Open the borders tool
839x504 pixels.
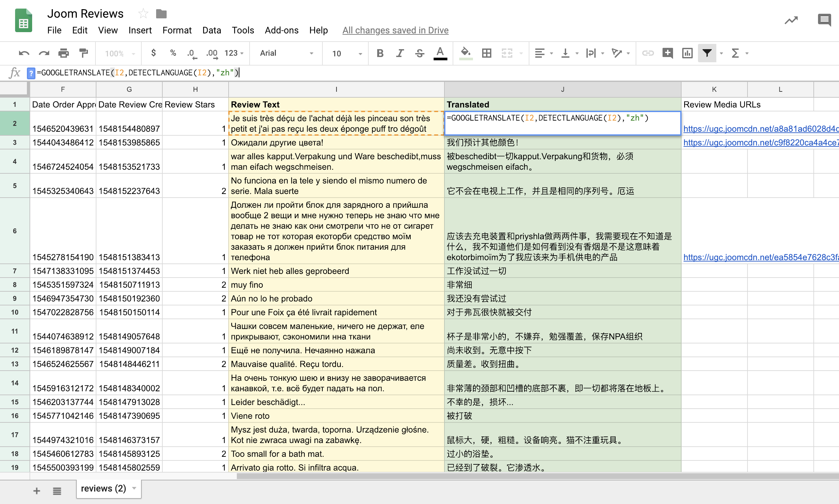click(x=486, y=53)
